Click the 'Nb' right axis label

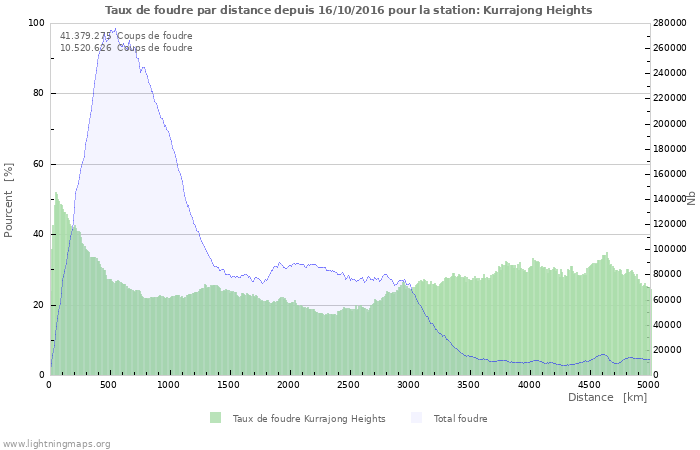[x=691, y=198]
